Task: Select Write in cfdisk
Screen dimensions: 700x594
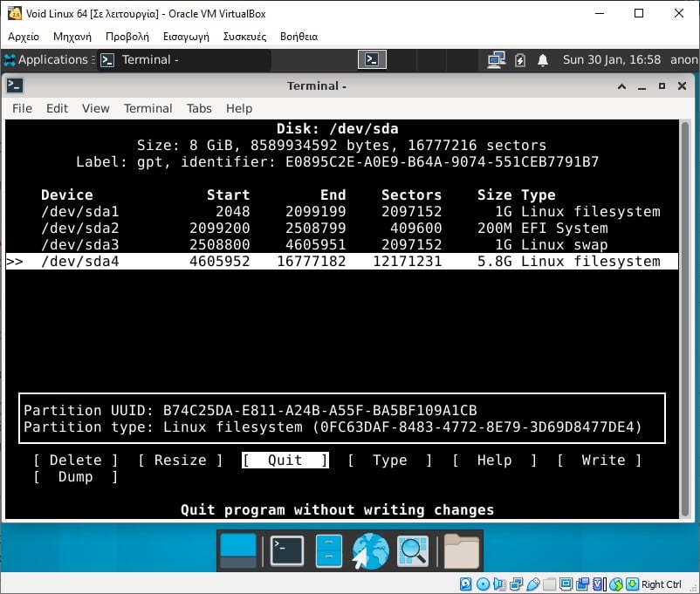Action: (x=604, y=460)
